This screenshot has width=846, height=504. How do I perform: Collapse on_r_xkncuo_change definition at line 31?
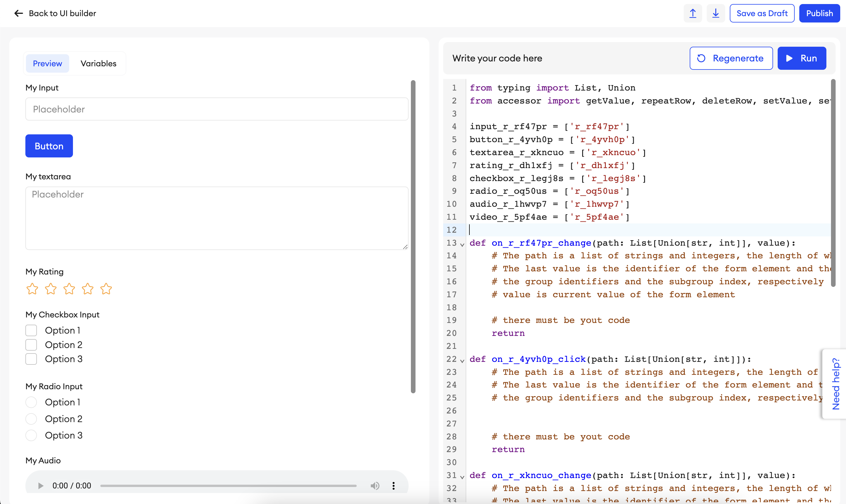462,477
